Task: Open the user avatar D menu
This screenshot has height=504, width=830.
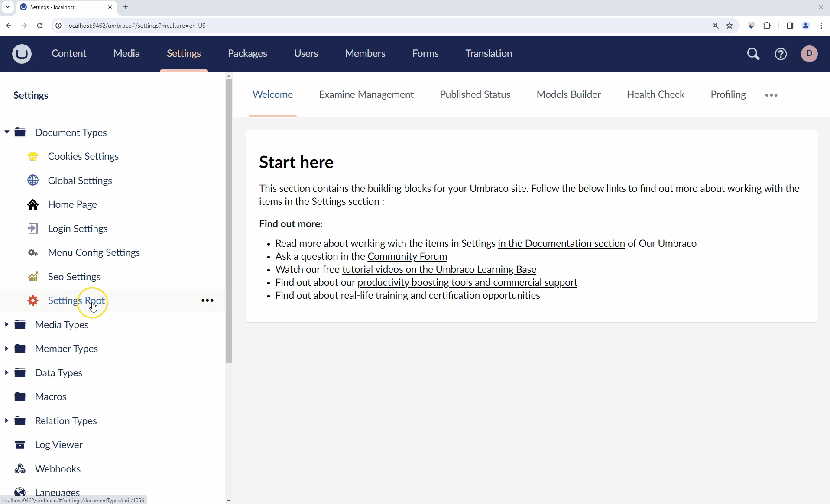Action: point(809,54)
